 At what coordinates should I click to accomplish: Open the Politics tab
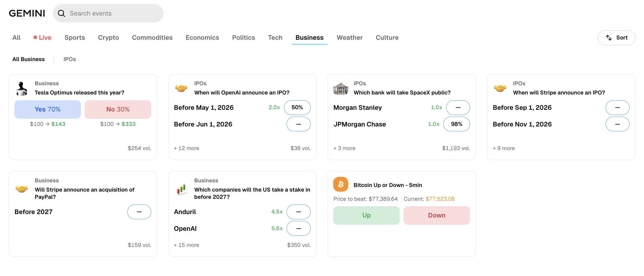(243, 37)
